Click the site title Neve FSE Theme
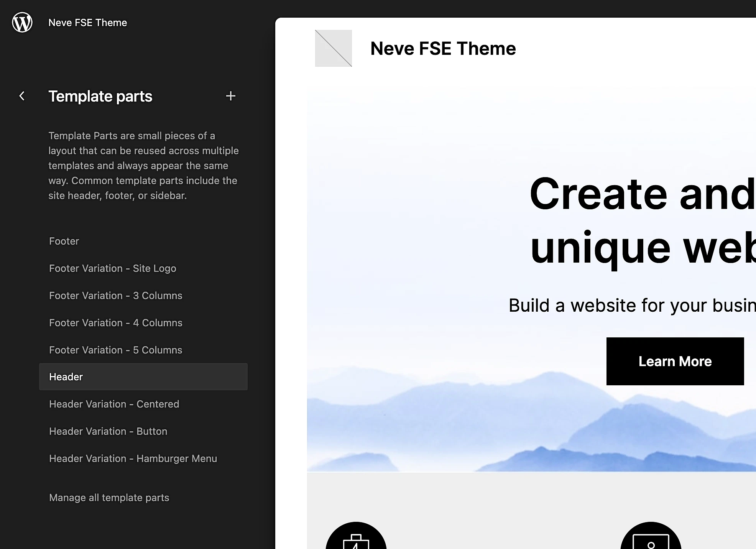Viewport: 756px width, 549px height. [443, 48]
